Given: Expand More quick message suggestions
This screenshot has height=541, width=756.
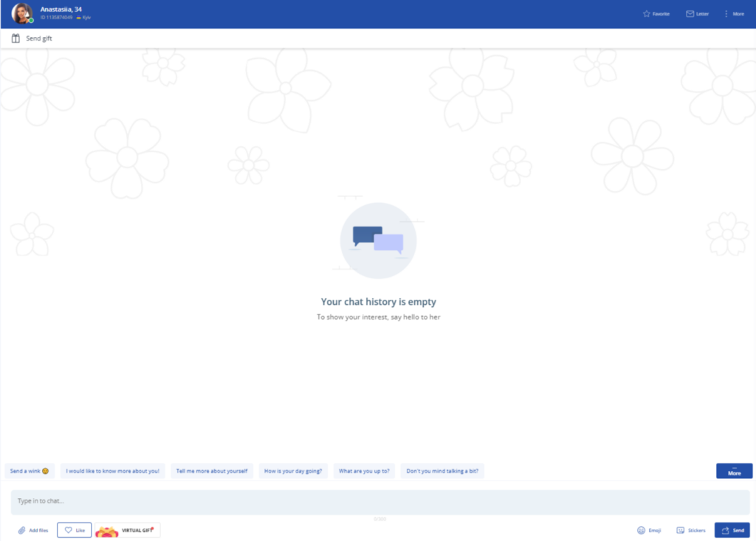Looking at the screenshot, I should point(734,471).
